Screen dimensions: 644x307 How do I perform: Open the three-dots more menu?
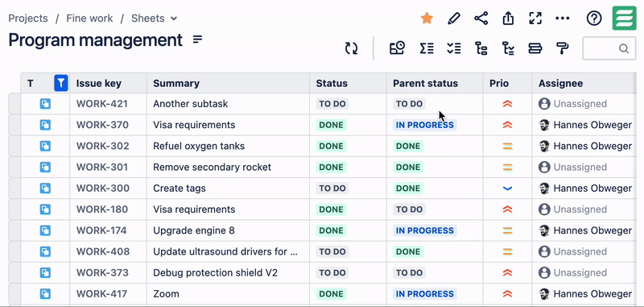point(562,18)
